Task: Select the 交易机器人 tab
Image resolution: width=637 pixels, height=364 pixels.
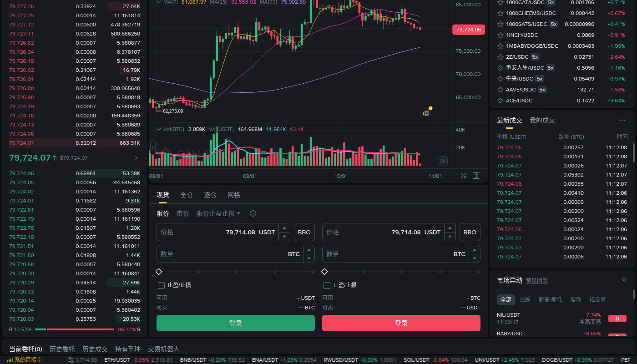Action: [x=164, y=349]
